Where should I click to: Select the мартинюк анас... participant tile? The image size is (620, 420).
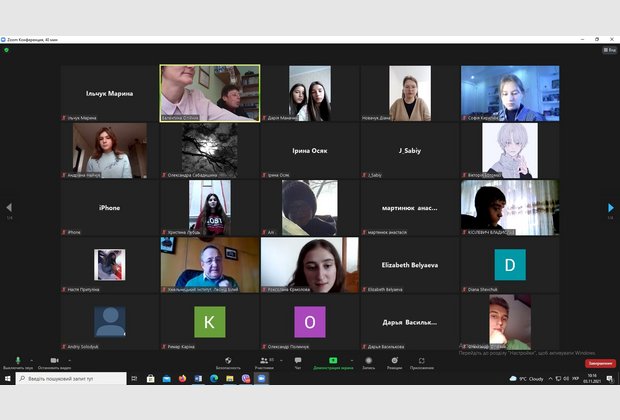(x=410, y=208)
